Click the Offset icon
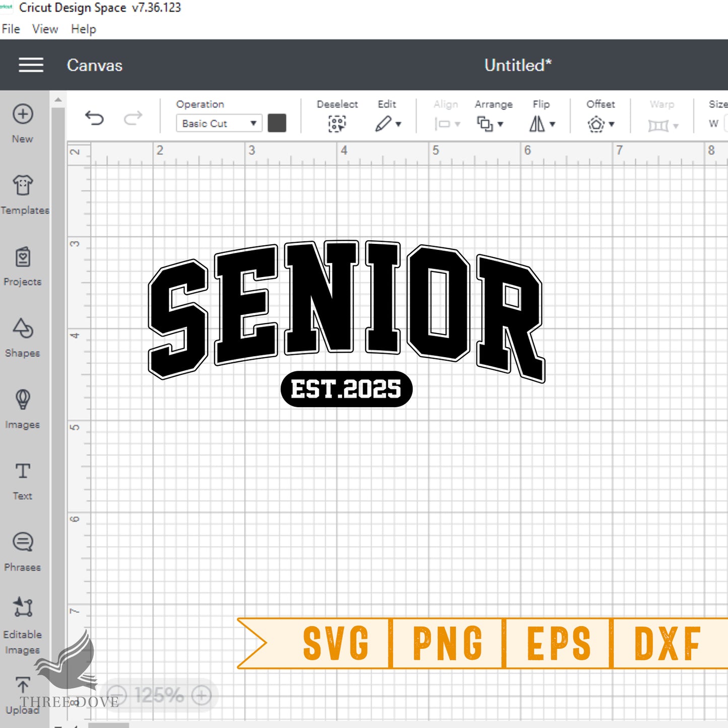Image resolution: width=728 pixels, height=728 pixels. (596, 124)
